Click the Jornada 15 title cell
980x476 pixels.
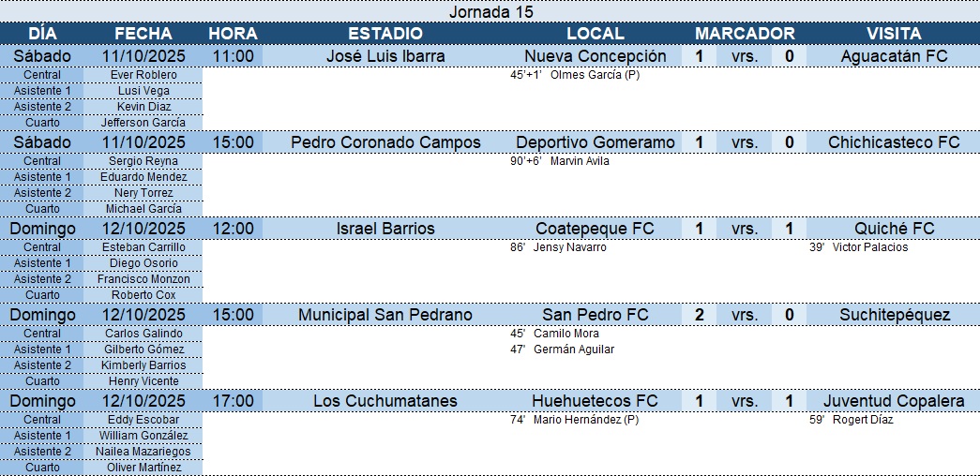pyautogui.click(x=490, y=11)
